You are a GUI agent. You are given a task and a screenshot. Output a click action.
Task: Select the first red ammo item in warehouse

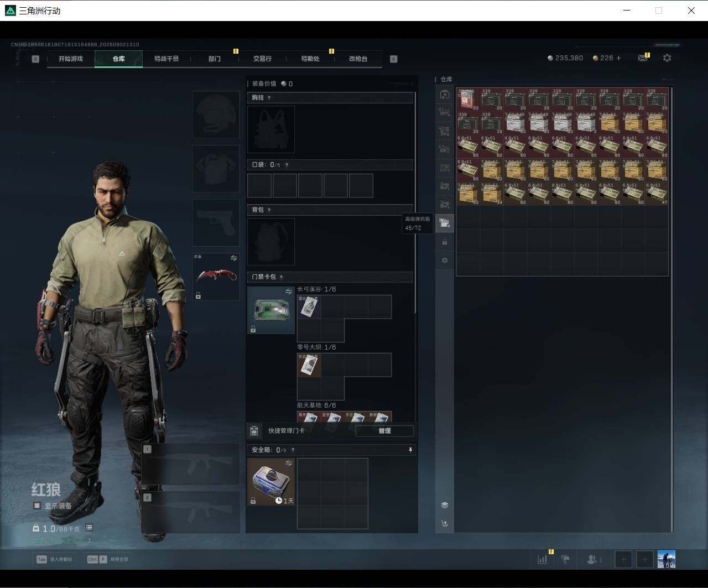point(468,100)
